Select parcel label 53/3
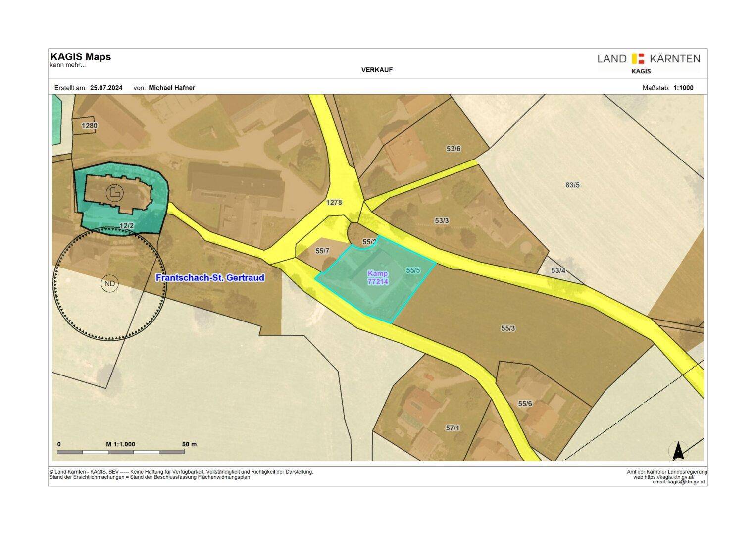This screenshot has height=535, width=756. click(442, 221)
